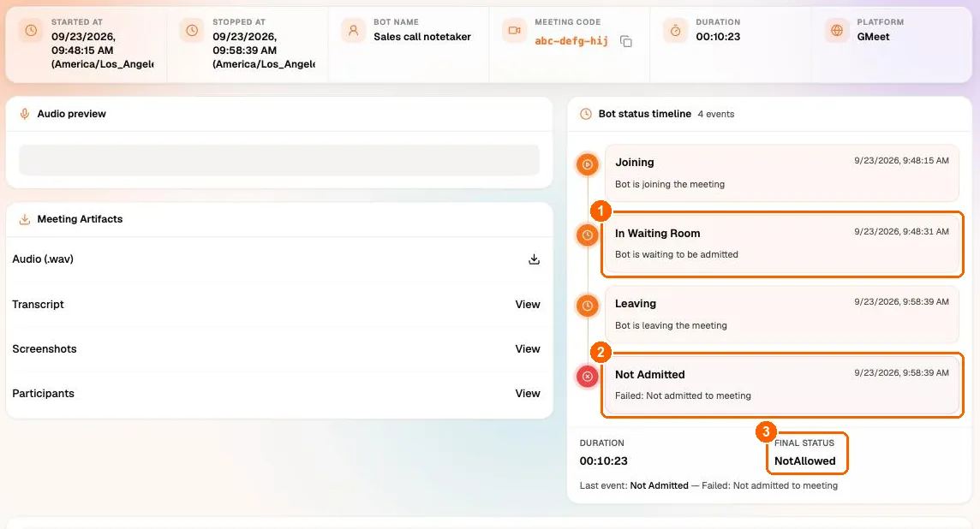
Task: Select the '9/23/2026, 9:48:31 AM' timestamp
Action: coord(901,232)
